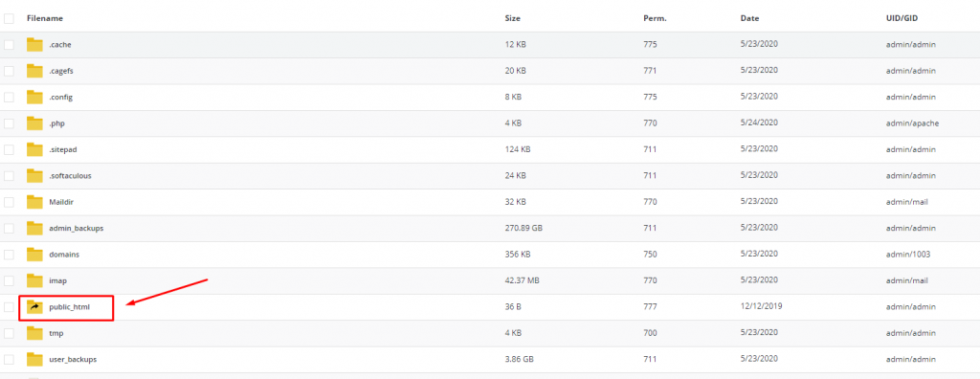Image resolution: width=980 pixels, height=379 pixels.
Task: Tick the select-all checkbox in header
Action: pyautogui.click(x=9, y=19)
